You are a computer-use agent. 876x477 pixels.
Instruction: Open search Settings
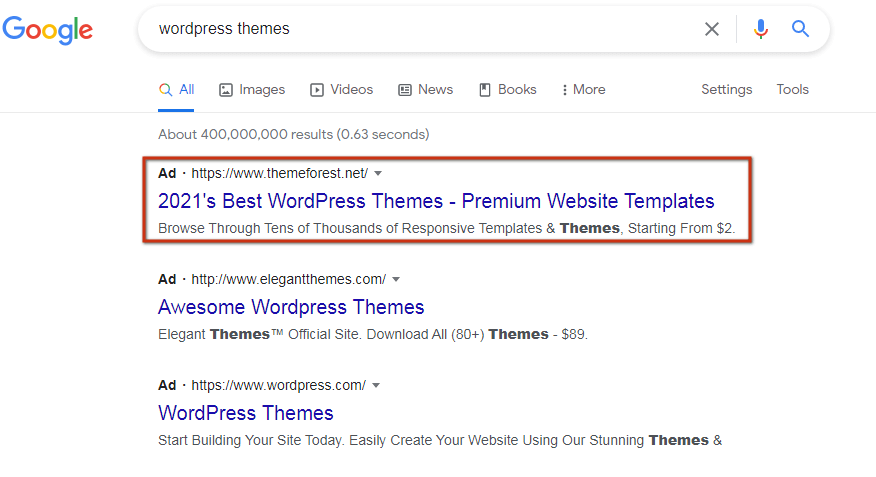[x=726, y=89]
